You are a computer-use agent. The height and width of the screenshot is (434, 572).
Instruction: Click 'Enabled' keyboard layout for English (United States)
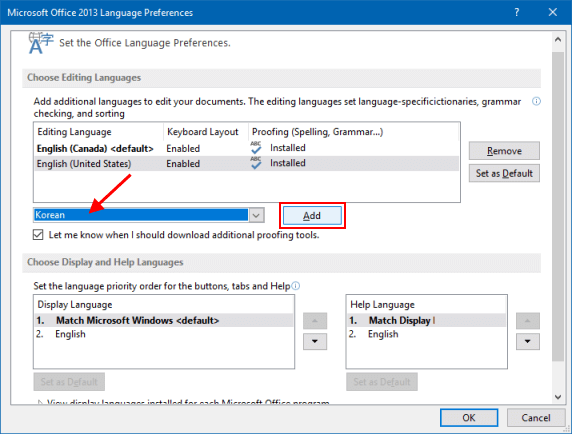point(183,163)
